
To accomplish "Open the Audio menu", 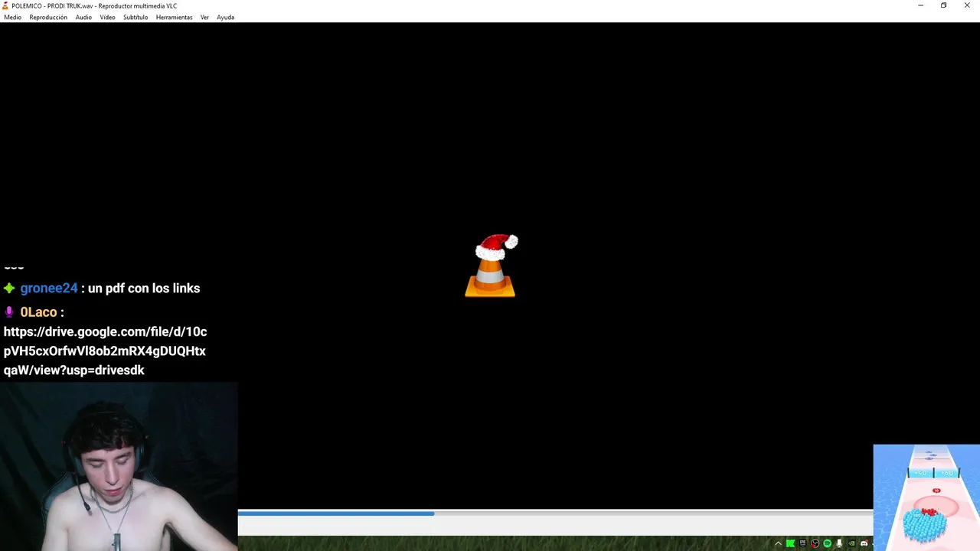I will (83, 17).
